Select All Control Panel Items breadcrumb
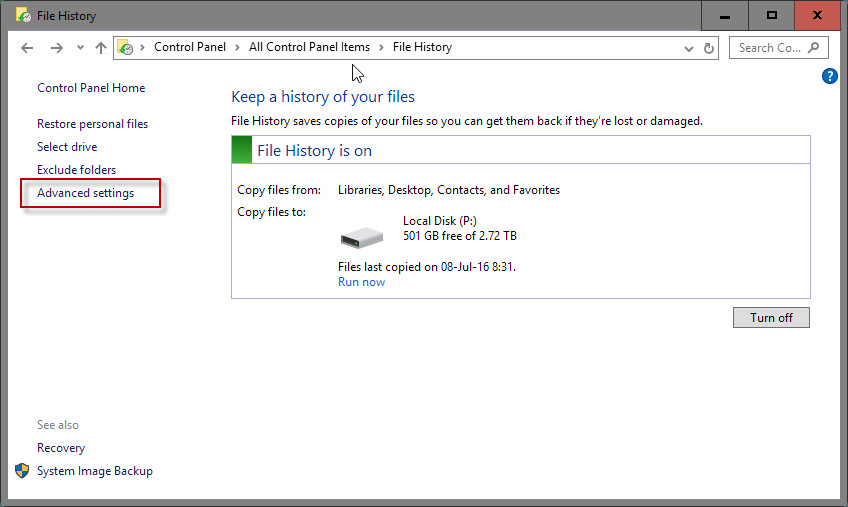 pyautogui.click(x=309, y=47)
